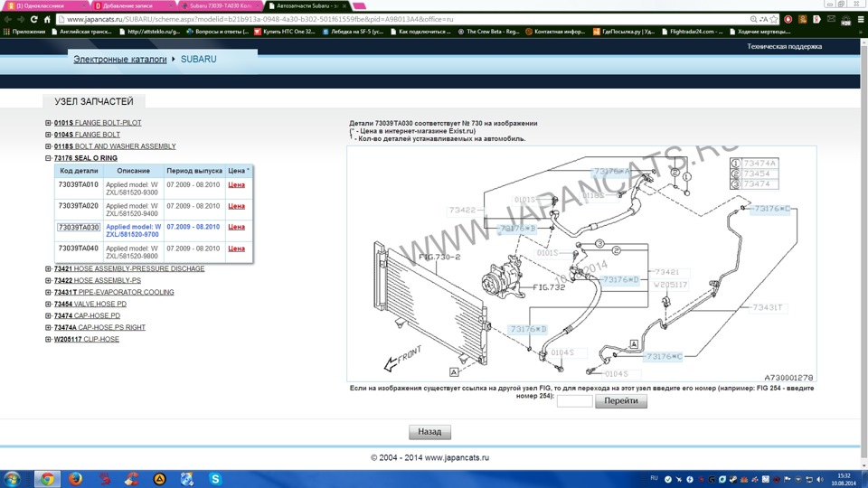The height and width of the screenshot is (488, 868).
Task: Open Цена link for 73039TA010
Action: pyautogui.click(x=236, y=184)
